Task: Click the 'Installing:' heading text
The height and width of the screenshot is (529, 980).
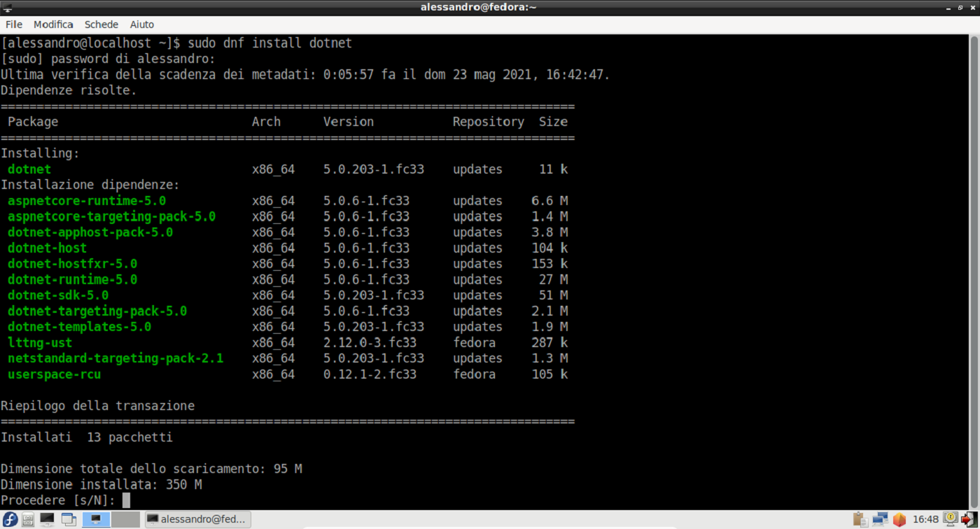Action: pos(40,153)
